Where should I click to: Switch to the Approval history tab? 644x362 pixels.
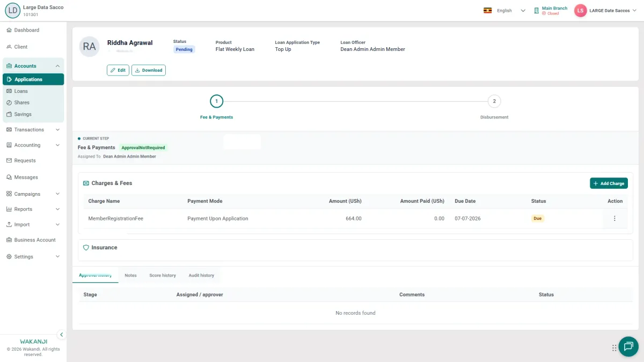click(x=96, y=275)
